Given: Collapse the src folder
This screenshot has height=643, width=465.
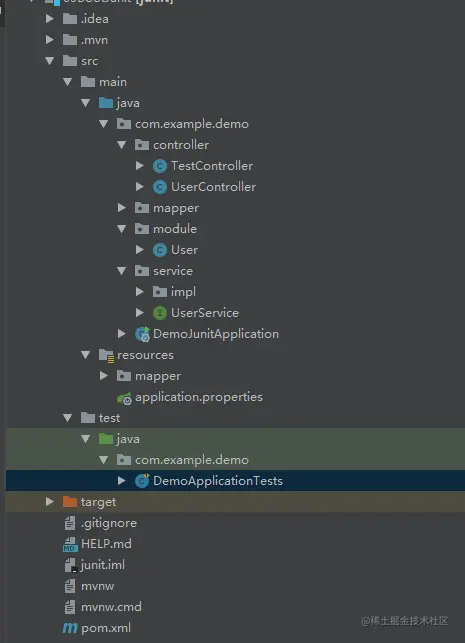Looking at the screenshot, I should coord(50,61).
